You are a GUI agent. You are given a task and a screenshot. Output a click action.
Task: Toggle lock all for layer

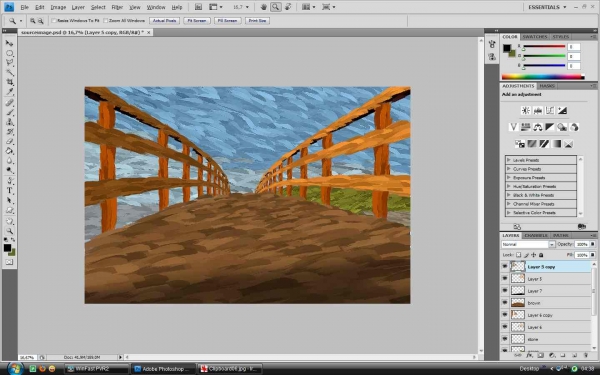tap(541, 255)
